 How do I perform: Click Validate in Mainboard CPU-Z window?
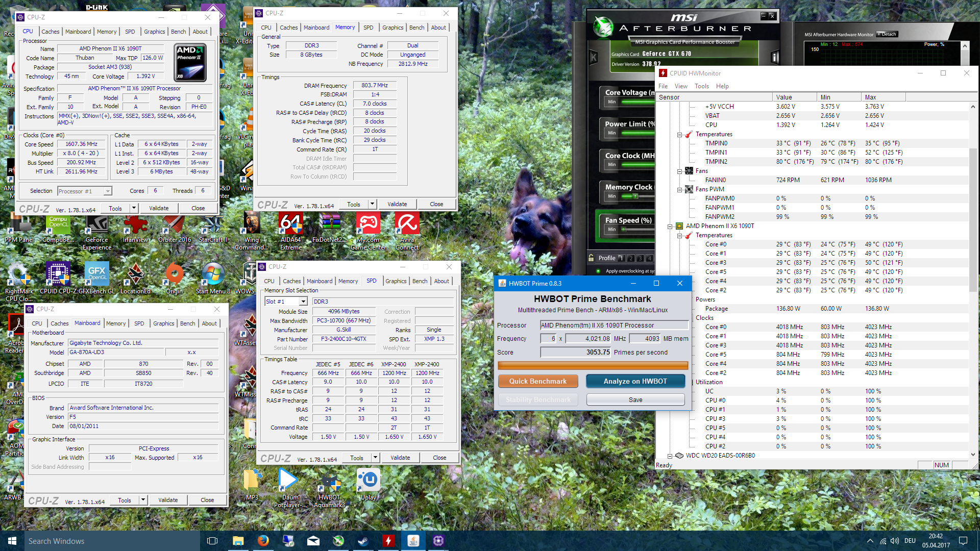point(168,500)
